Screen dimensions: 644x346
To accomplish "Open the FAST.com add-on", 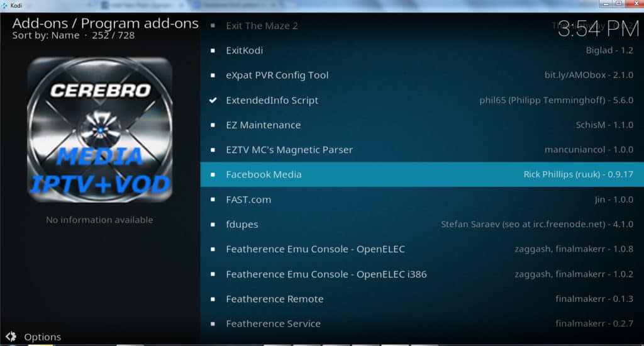I will tap(422, 199).
